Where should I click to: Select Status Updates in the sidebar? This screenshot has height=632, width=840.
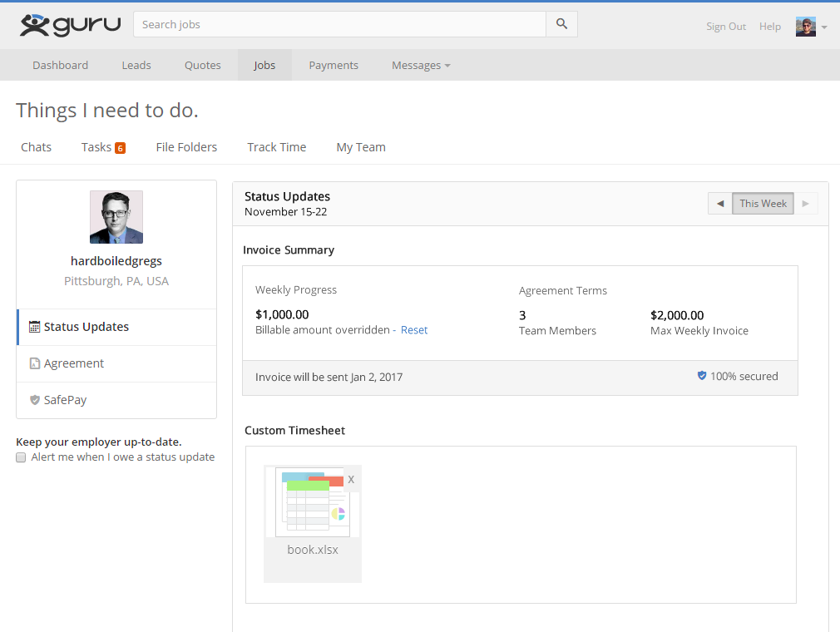click(x=116, y=327)
